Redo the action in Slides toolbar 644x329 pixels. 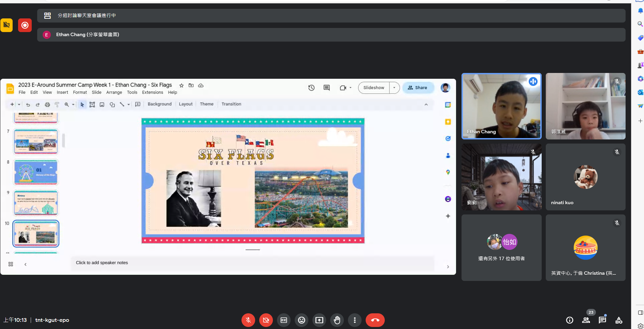(38, 104)
